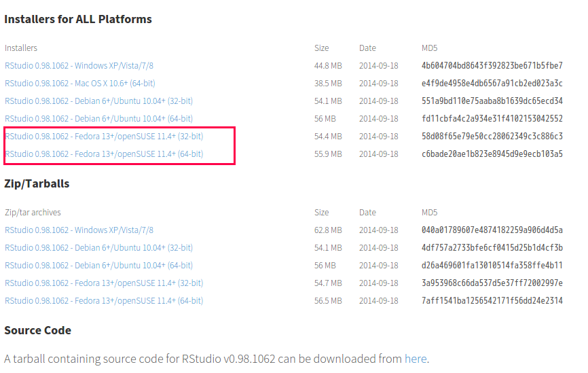Click the MD5 hash beginning c6bade20
Image resolution: width=588 pixels, height=373 pixels.
[x=492, y=154]
